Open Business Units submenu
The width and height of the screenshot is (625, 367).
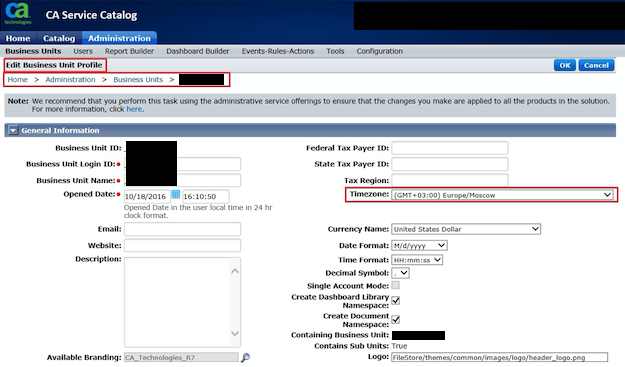pyautogui.click(x=33, y=51)
